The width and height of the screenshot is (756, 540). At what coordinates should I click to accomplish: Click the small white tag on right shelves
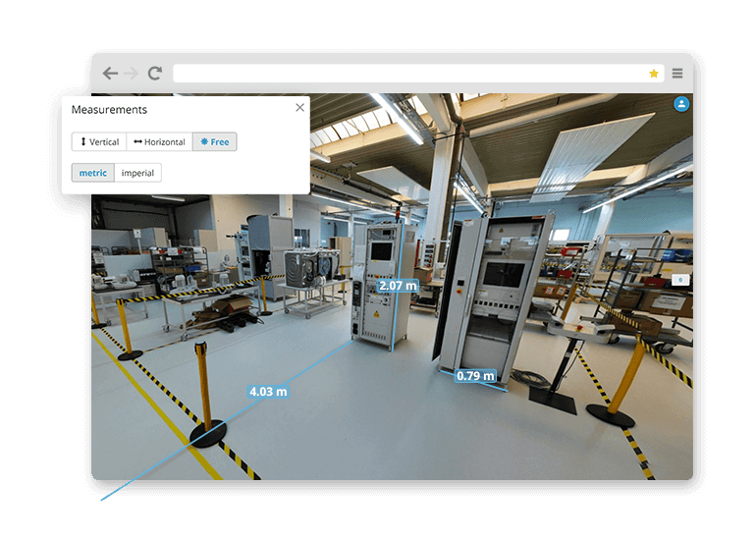click(679, 281)
